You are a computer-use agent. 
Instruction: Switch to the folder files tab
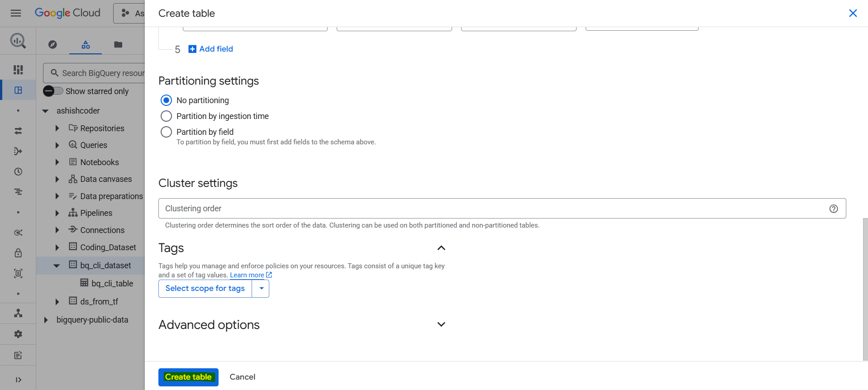[118, 44]
